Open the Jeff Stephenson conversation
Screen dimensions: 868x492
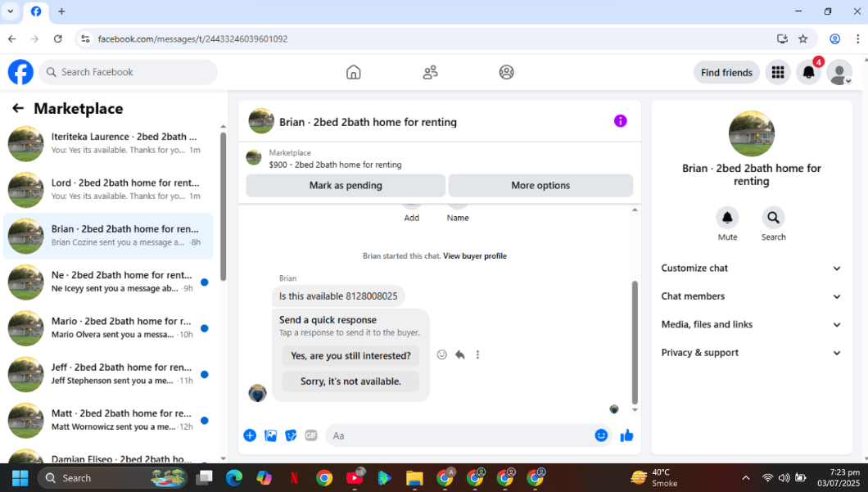108,374
